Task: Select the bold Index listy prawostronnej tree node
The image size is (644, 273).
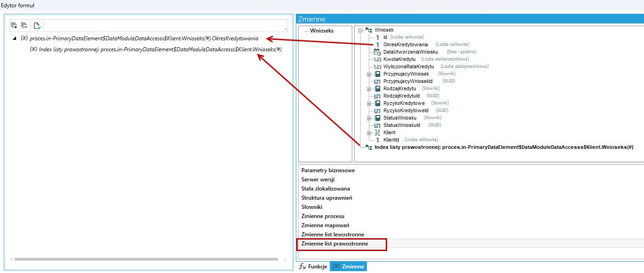Action: (x=504, y=147)
